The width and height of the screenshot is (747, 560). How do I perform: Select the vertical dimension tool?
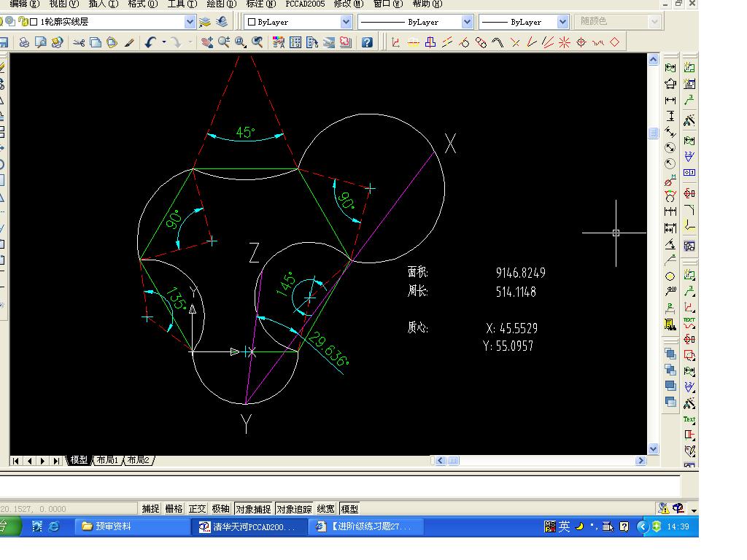[670, 116]
